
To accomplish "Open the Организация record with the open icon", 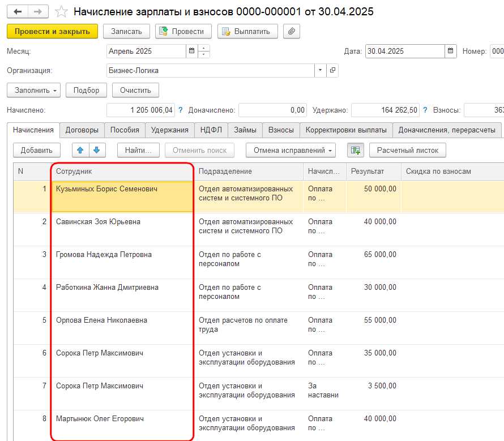I will tap(332, 70).
